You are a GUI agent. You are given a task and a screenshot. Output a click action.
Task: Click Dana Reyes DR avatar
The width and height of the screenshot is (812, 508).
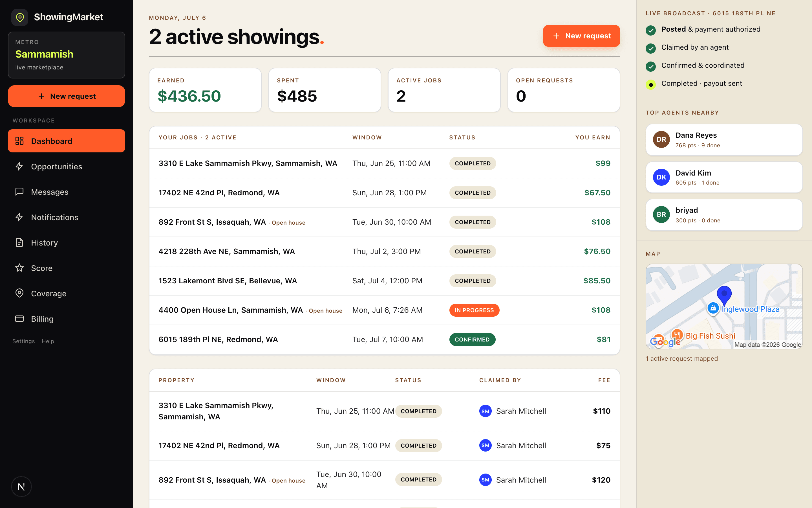coord(661,139)
